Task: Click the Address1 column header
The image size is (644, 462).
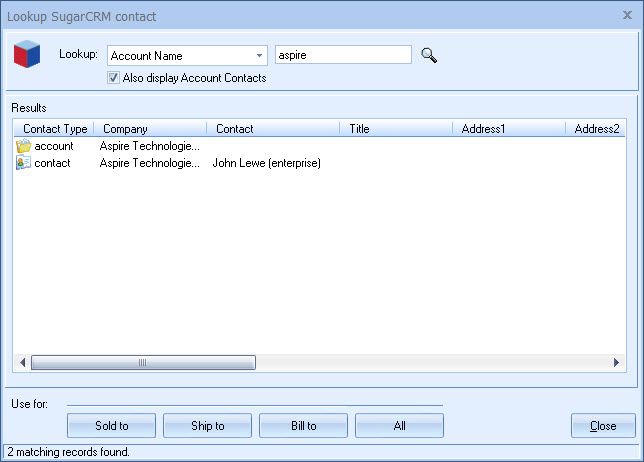Action: [508, 129]
